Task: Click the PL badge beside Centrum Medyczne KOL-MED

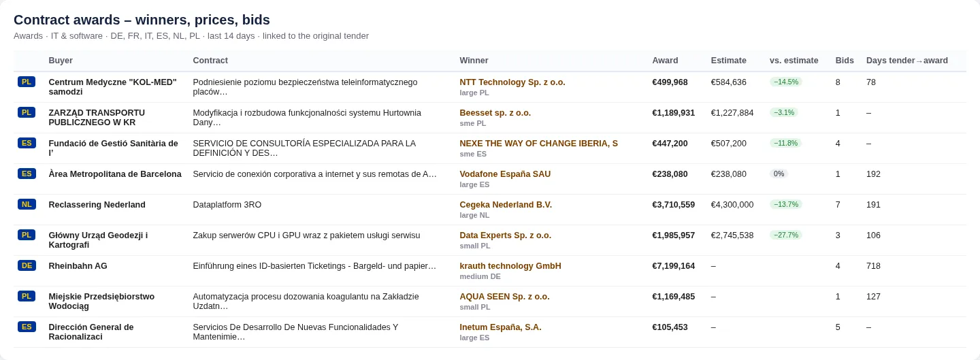Action: pyautogui.click(x=27, y=82)
